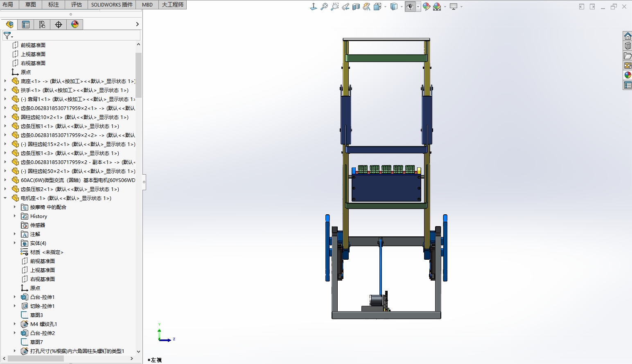Toggle the Hide/Show Items eye button
Viewport: 632px width, 364px height.
410,7
